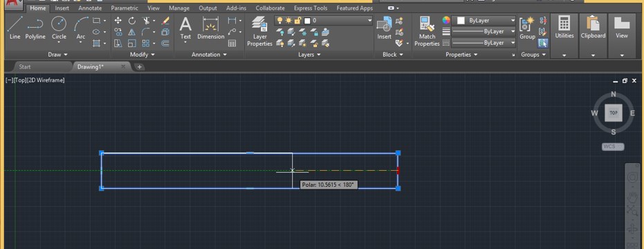Activate the Trim scissors tool
The height and width of the screenshot is (249, 644).
pyautogui.click(x=146, y=21)
